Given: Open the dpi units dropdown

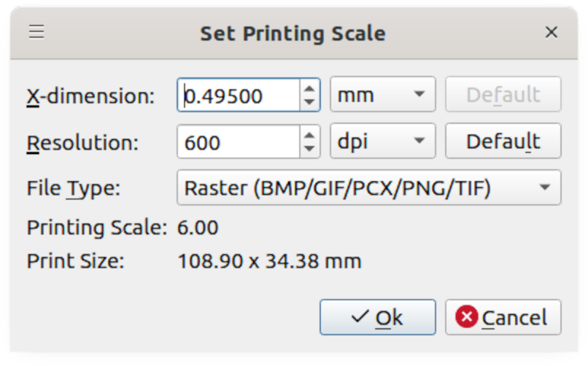Looking at the screenshot, I should [382, 141].
